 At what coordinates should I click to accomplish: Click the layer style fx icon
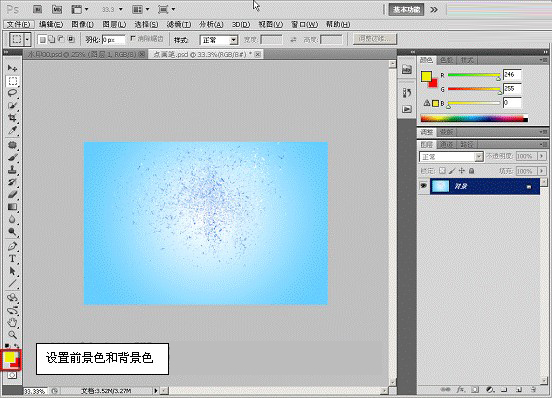[x=460, y=390]
